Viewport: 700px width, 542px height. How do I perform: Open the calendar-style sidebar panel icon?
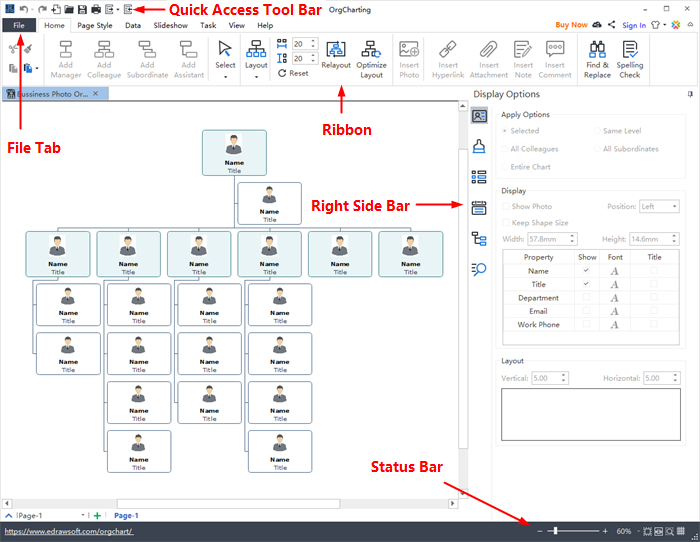tap(479, 208)
